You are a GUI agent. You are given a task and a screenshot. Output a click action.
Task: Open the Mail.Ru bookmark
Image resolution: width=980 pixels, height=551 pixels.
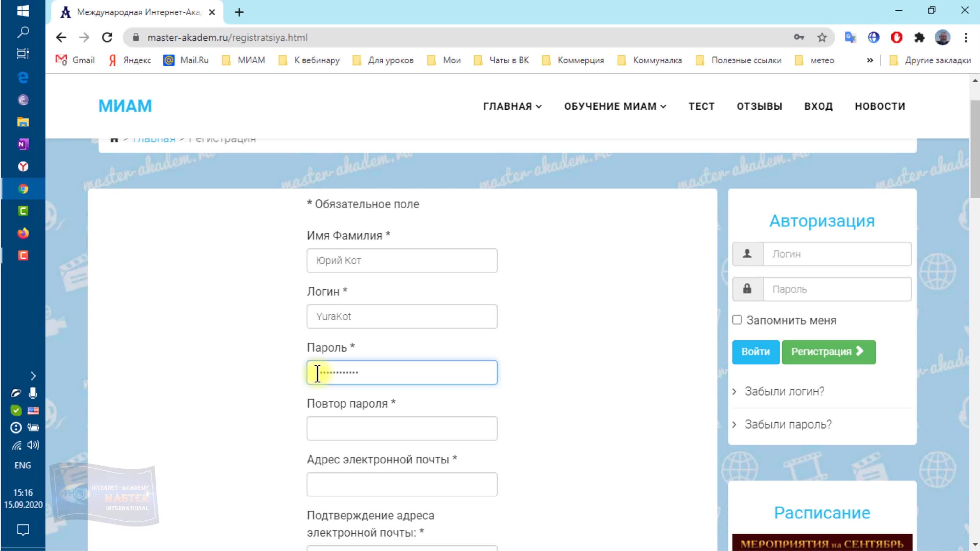click(x=186, y=60)
